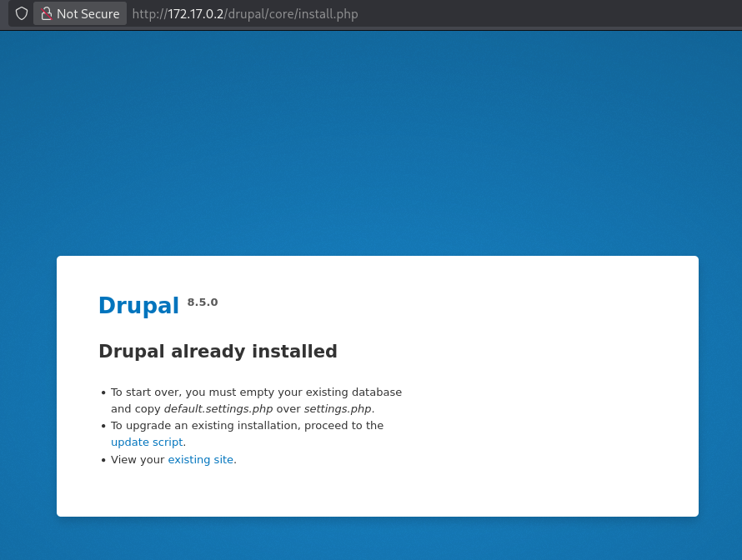Follow the existing site link
This screenshot has height=560, width=742.
coord(200,460)
